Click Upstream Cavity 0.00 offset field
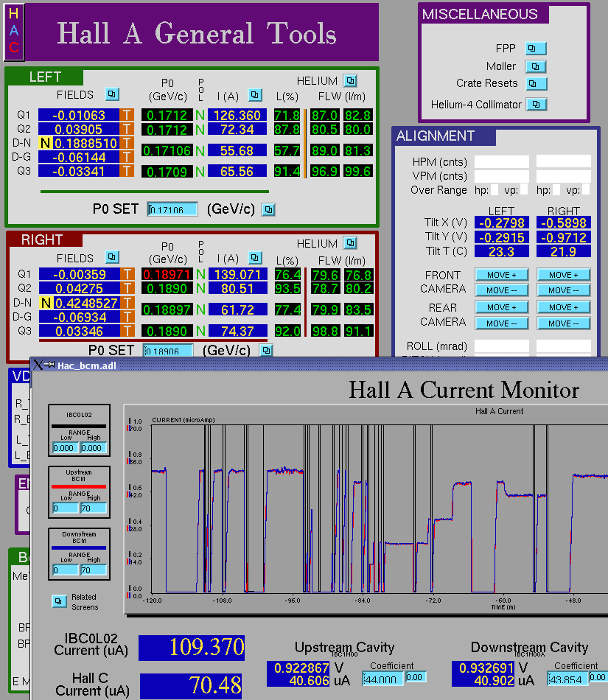The image size is (608, 700). pyautogui.click(x=416, y=677)
